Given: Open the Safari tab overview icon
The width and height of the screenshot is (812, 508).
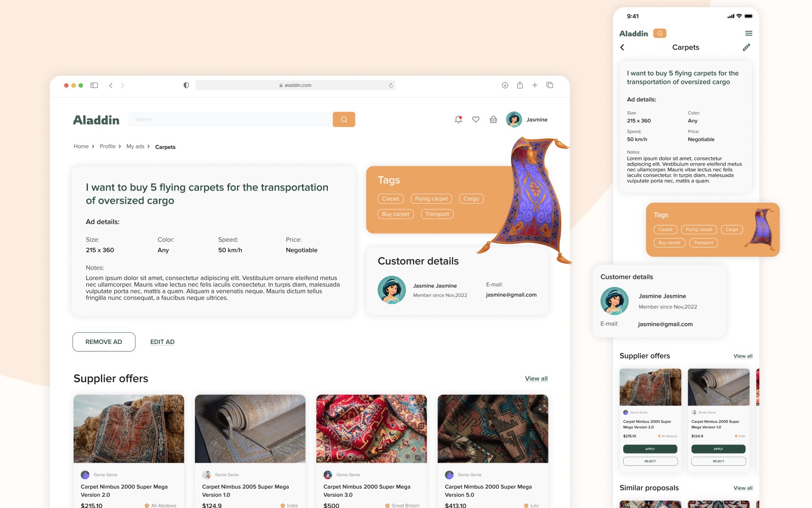Looking at the screenshot, I should coord(550,85).
